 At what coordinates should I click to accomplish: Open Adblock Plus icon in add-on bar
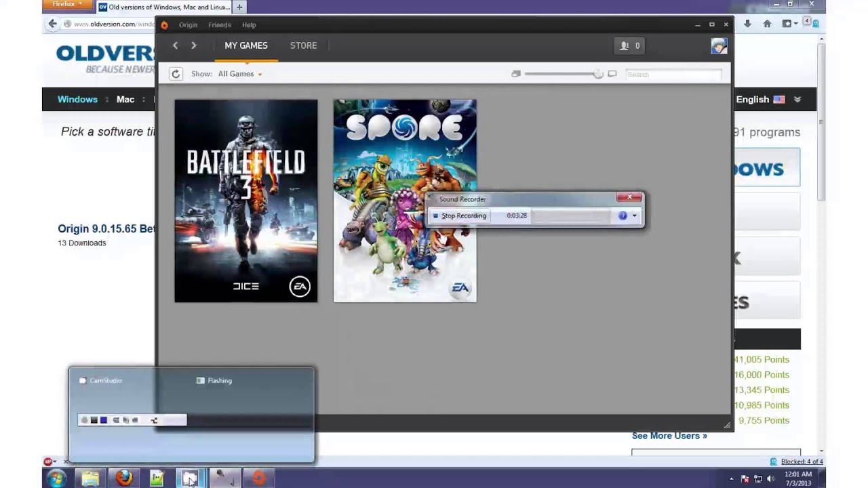coord(48,462)
